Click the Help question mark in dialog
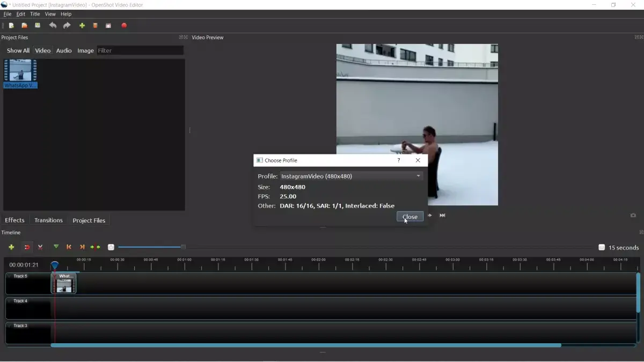Screen dimensions: 644x362 point(398,160)
